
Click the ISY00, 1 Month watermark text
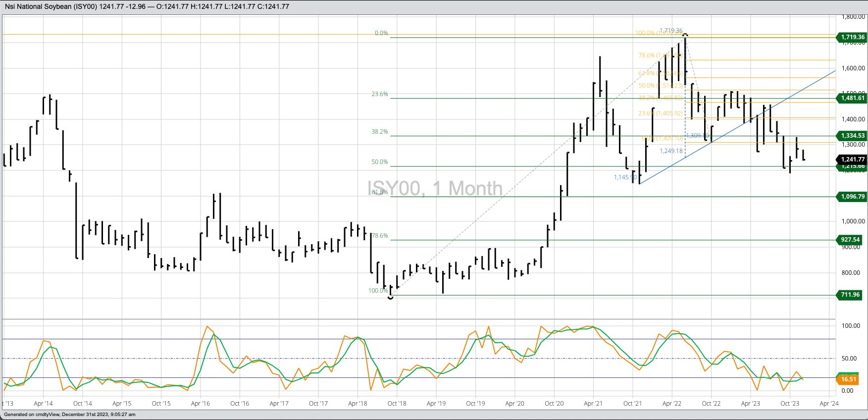pyautogui.click(x=435, y=189)
